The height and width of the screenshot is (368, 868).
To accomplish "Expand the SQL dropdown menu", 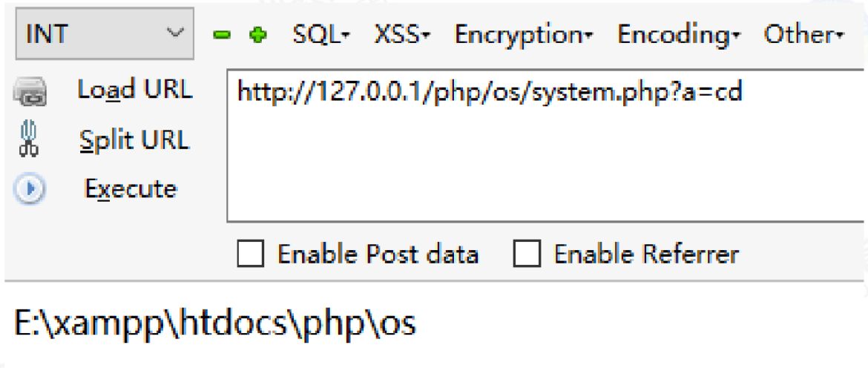I will tap(321, 35).
